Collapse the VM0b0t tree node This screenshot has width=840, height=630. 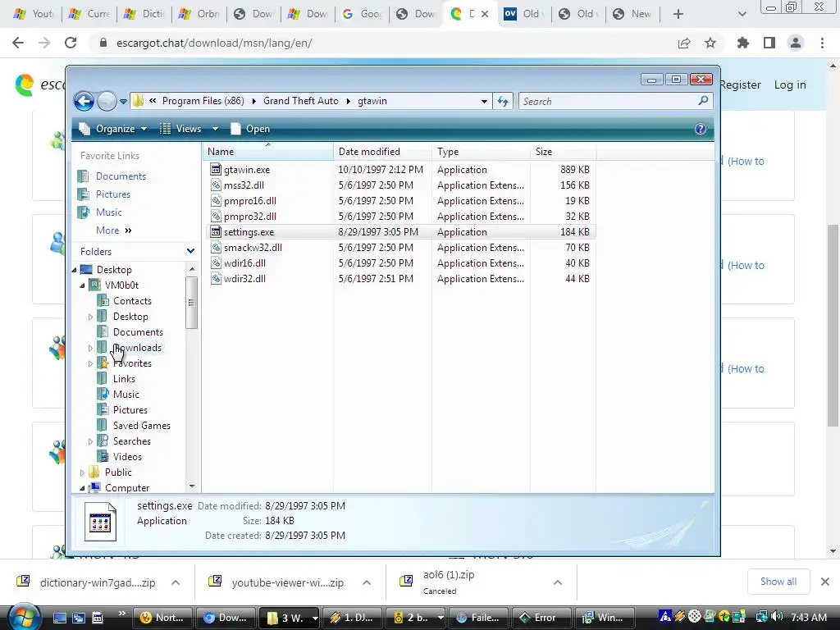tap(83, 285)
